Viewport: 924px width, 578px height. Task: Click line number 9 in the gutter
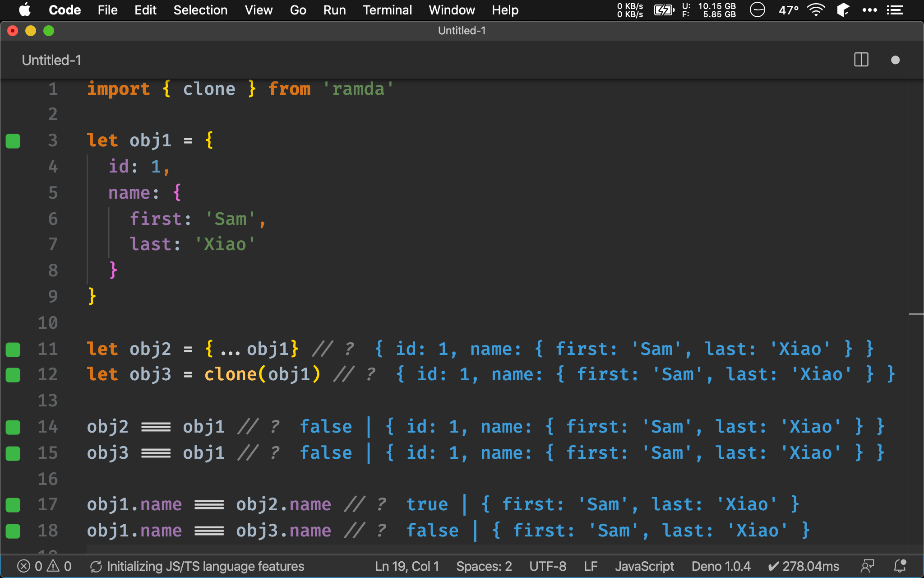tap(53, 297)
